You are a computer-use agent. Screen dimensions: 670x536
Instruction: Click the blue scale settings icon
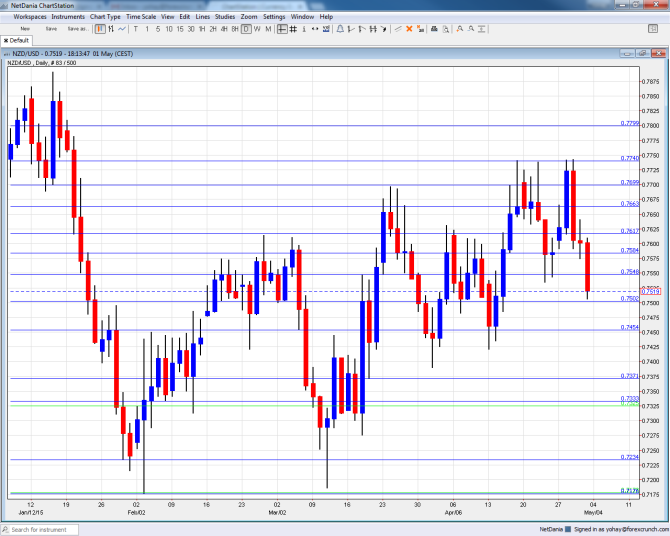point(326,29)
